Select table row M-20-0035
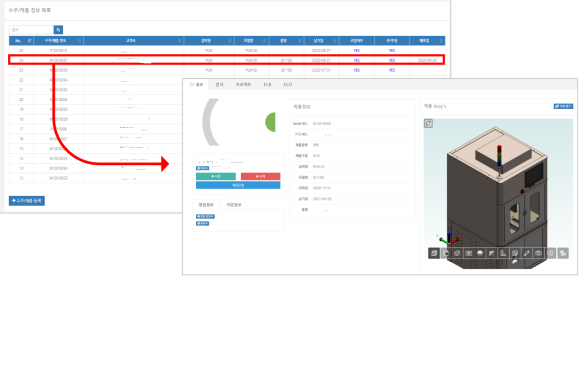 click(x=227, y=70)
